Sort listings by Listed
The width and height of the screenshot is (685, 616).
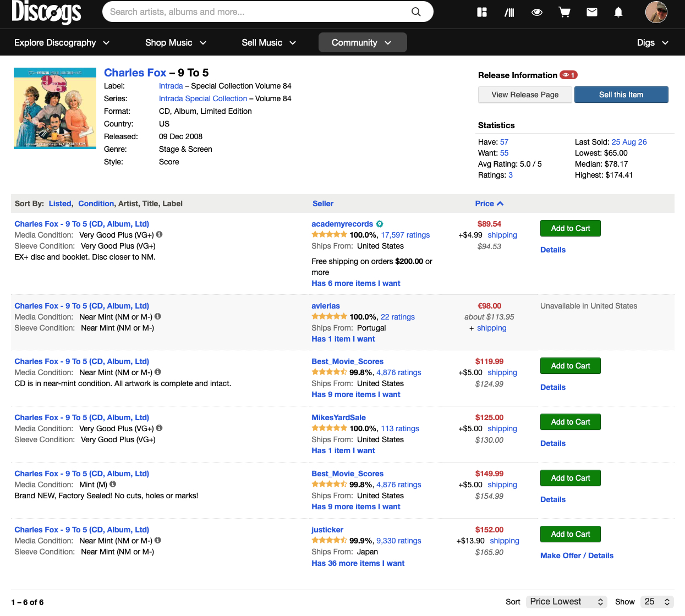[60, 204]
